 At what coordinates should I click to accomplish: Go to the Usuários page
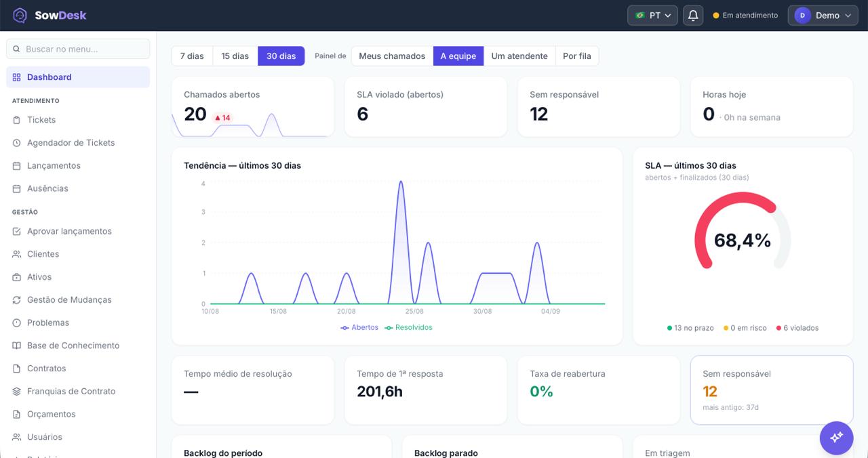[78, 437]
